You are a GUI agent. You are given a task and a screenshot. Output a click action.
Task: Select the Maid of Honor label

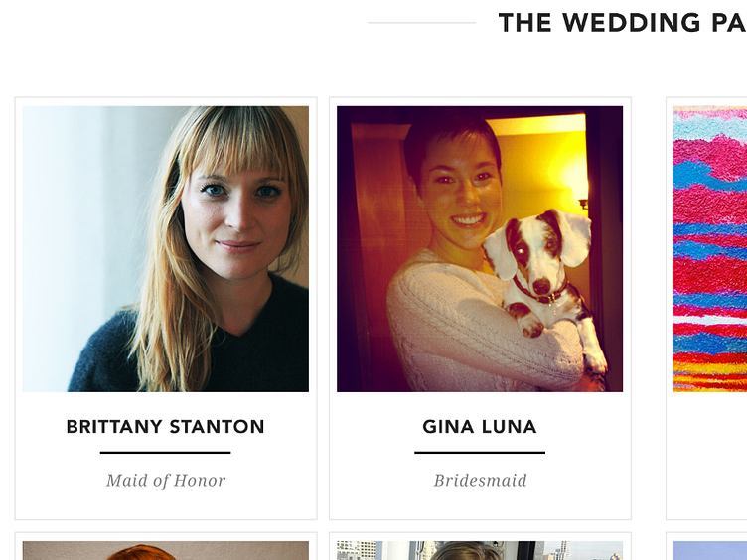coord(166,480)
